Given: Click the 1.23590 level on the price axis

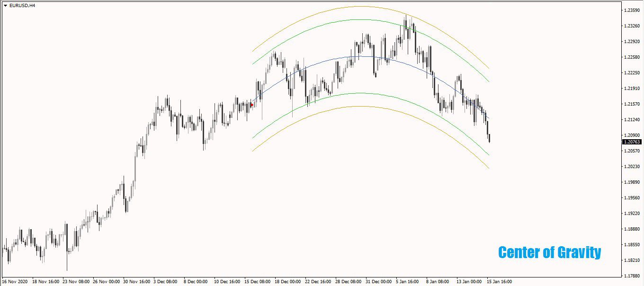Looking at the screenshot, I should (632, 10).
